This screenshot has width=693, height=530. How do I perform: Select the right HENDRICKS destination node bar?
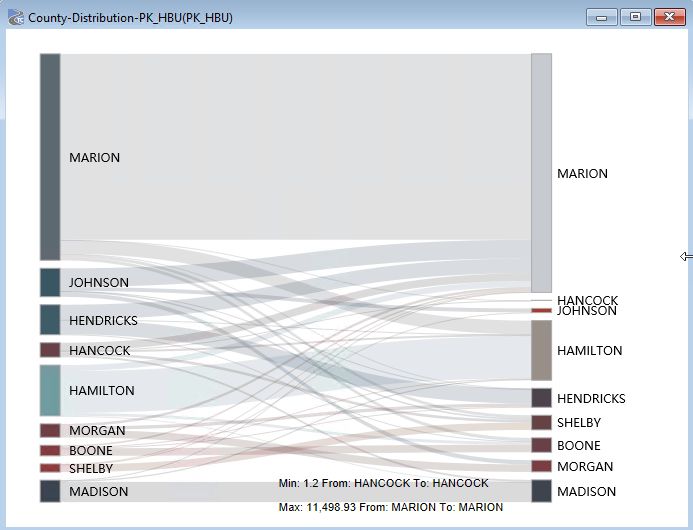pyautogui.click(x=541, y=398)
